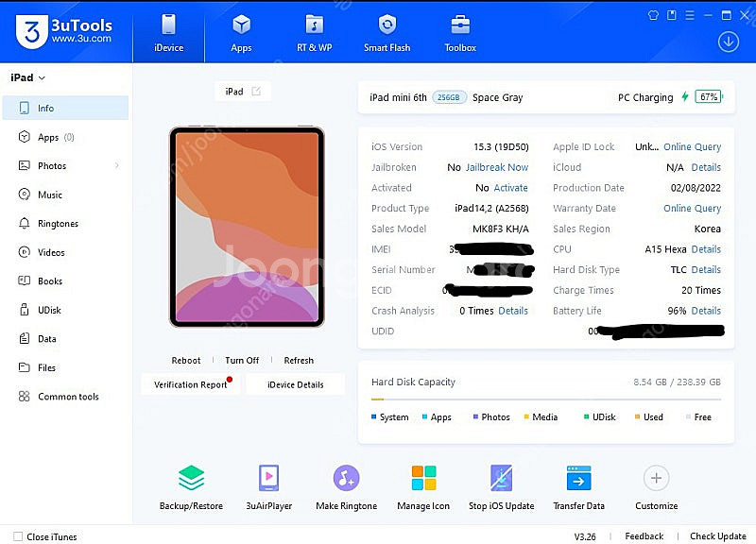Click the UDisk legend color square

(586, 416)
